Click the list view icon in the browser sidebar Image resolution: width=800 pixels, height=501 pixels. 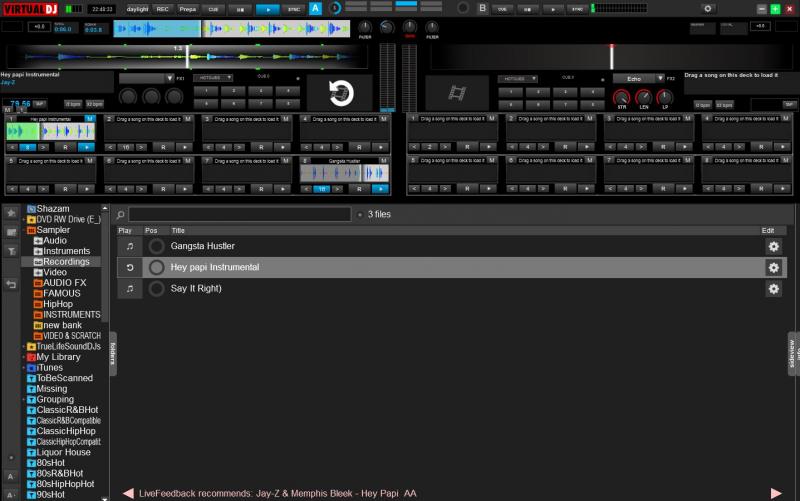(x=11, y=232)
